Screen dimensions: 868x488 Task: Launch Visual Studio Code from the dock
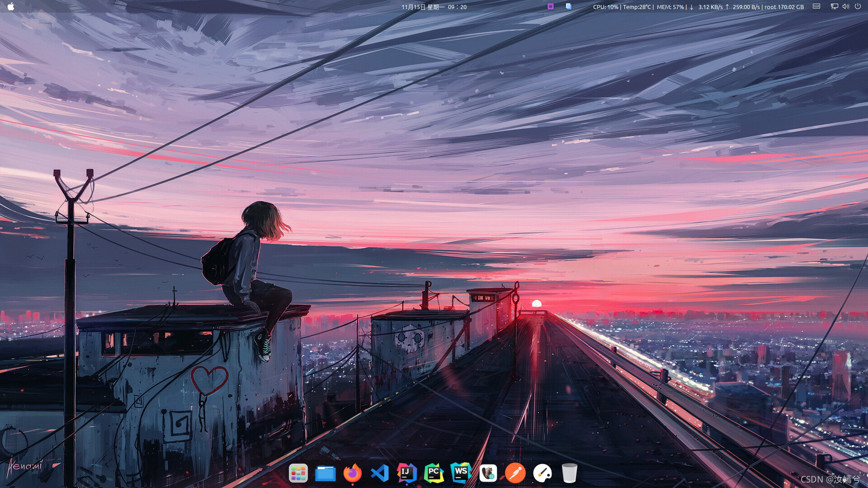(379, 473)
